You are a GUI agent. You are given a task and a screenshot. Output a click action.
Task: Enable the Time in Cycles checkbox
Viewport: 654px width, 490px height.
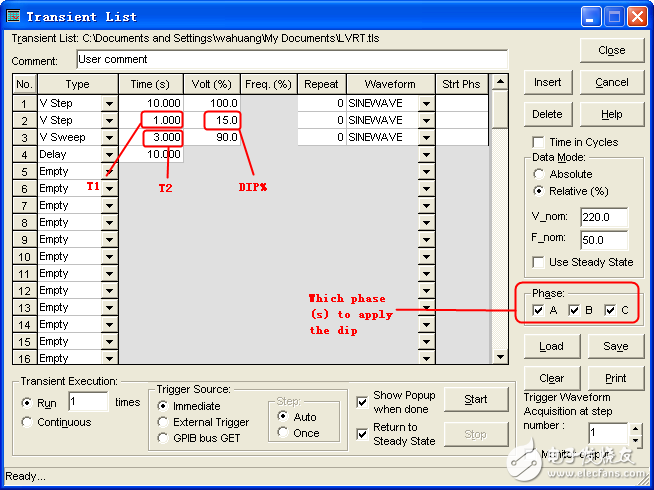point(538,142)
